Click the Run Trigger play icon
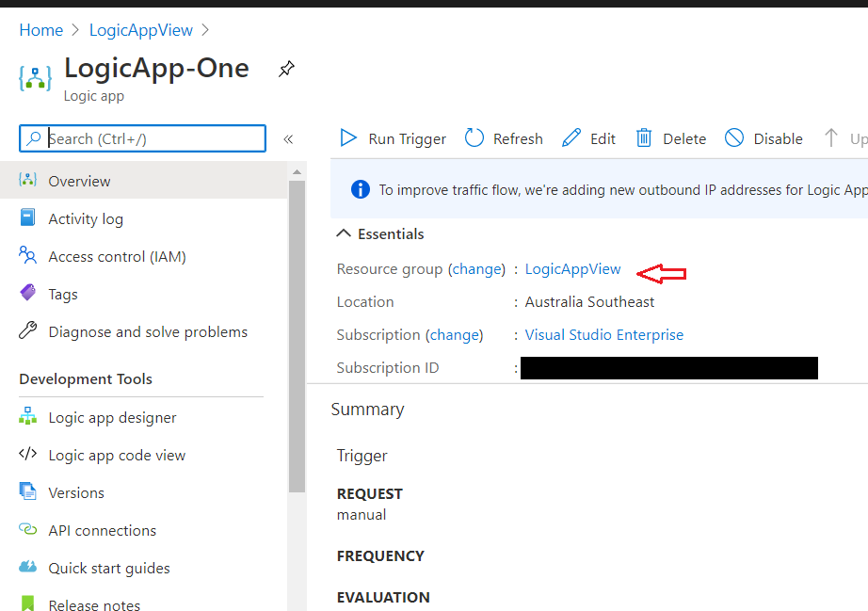This screenshot has height=611, width=868. tap(348, 137)
